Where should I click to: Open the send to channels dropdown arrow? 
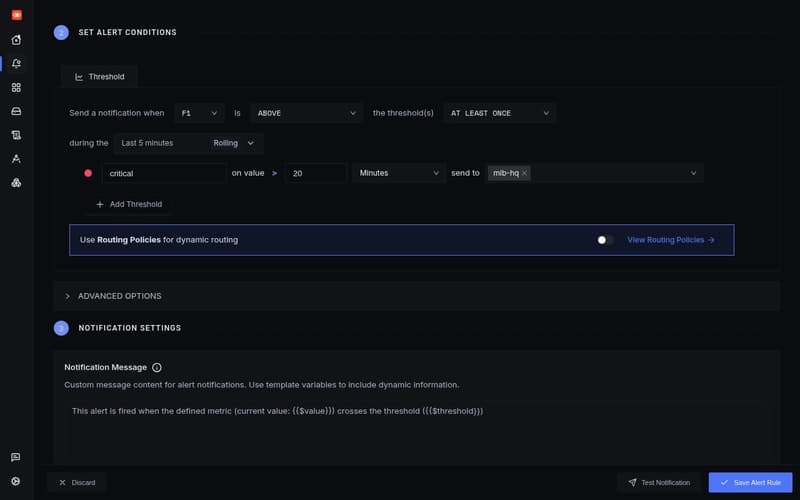pyautogui.click(x=693, y=173)
